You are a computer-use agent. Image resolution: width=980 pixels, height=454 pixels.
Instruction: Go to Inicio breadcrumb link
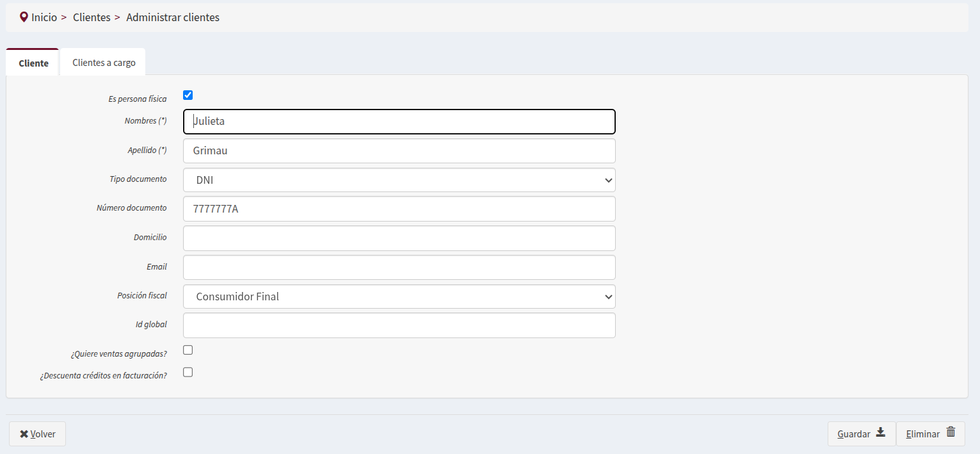44,17
